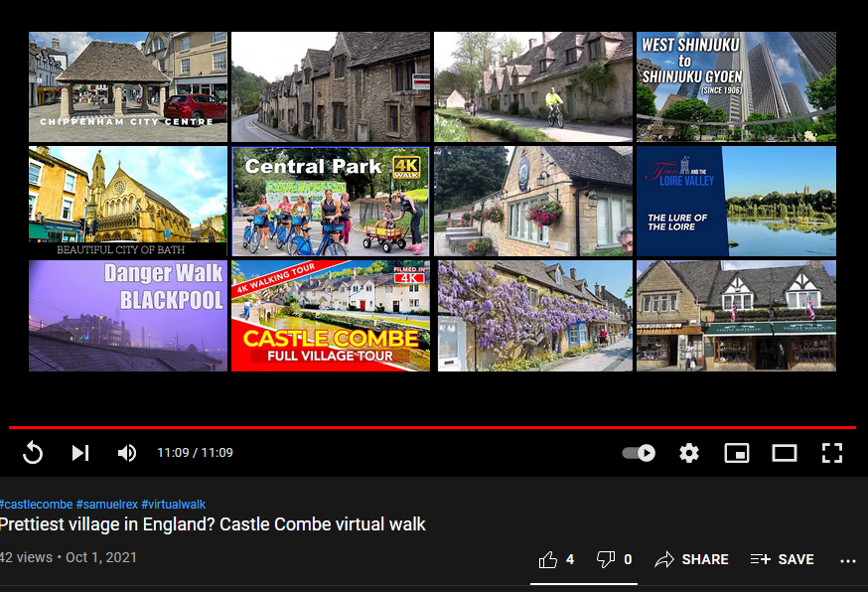Like the video with thumbs up
Image resolution: width=868 pixels, height=592 pixels.
coord(556,559)
